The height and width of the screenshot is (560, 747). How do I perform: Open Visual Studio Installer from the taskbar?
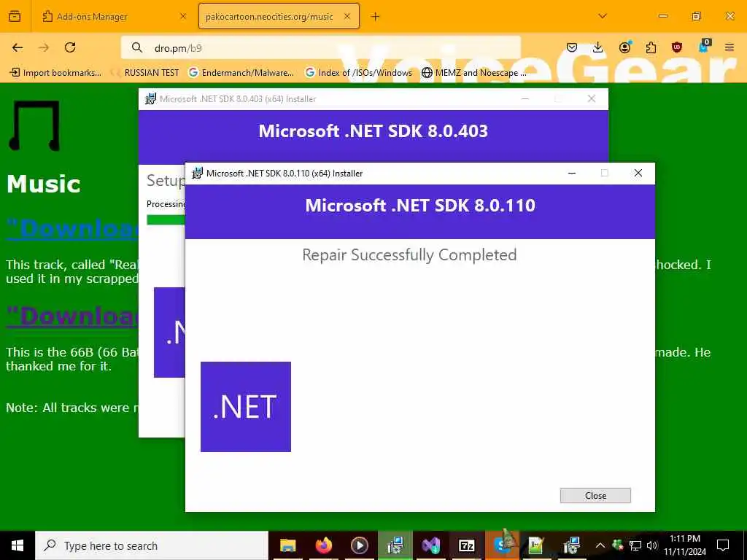pos(430,545)
